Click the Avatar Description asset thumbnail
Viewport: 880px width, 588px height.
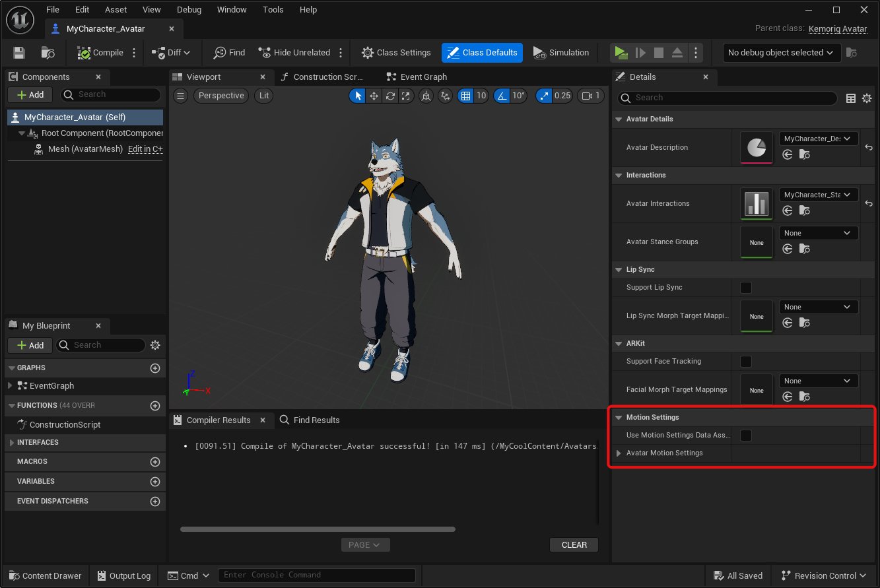[x=757, y=148]
